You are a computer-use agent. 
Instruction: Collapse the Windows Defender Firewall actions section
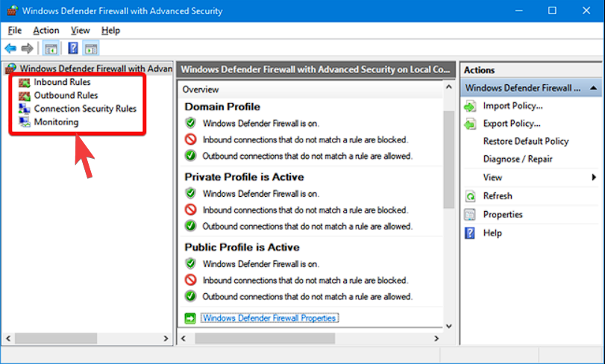pos(593,88)
